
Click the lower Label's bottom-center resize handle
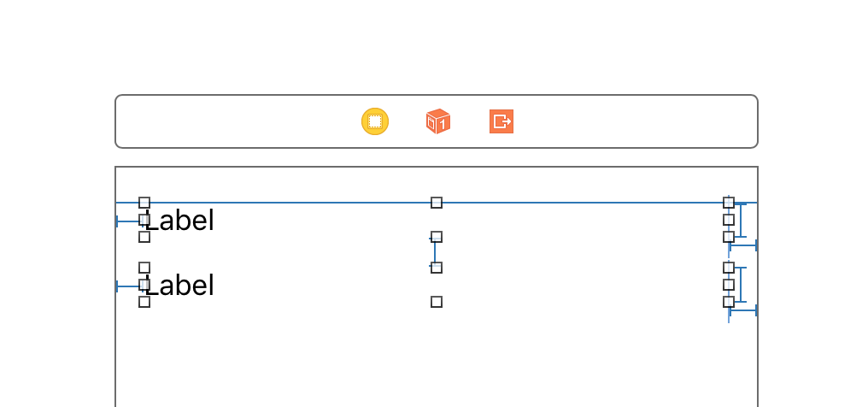tap(437, 302)
